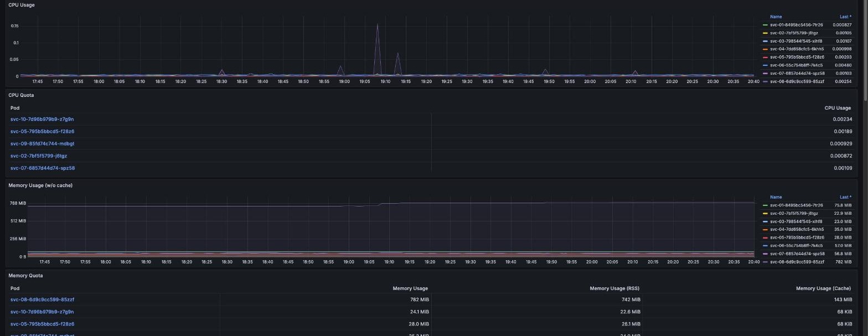Sort Memory Usage legend by Name header
Screen dimensions: 868x336
pos(776,197)
